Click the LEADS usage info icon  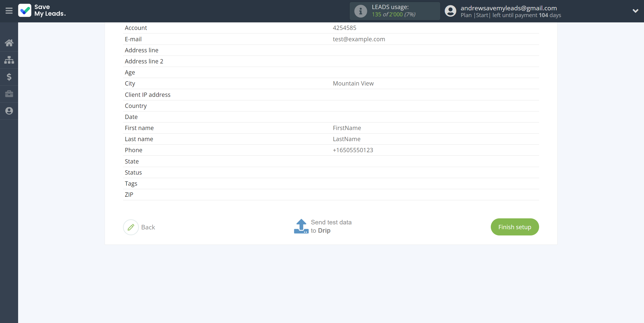360,11
